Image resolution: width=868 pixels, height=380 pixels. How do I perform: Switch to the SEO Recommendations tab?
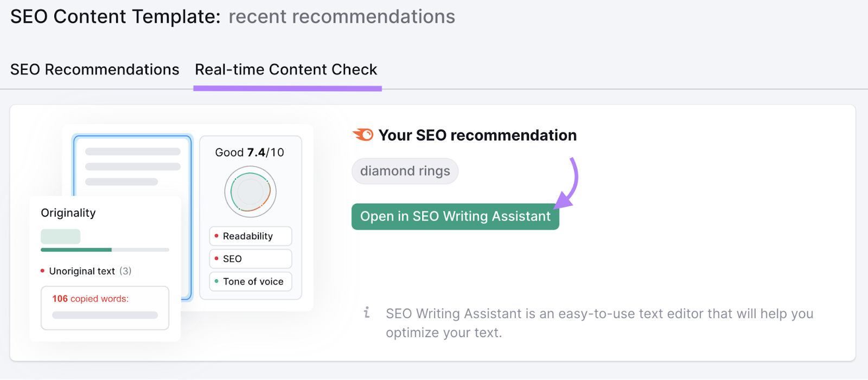95,69
